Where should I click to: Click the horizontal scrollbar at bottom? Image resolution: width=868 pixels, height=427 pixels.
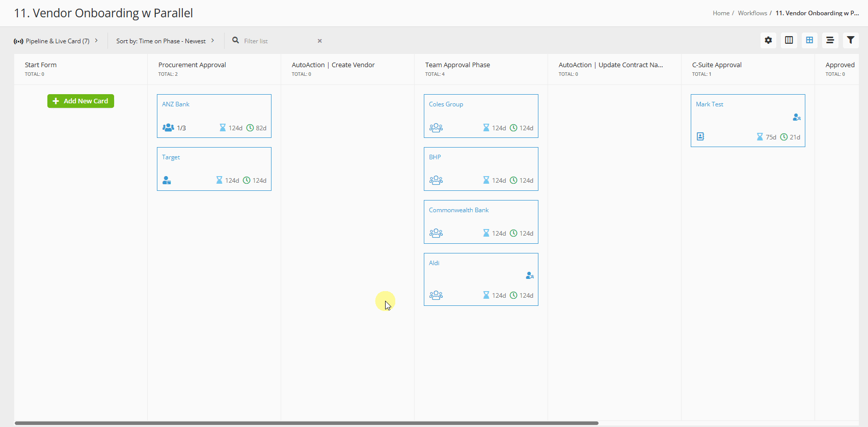(x=306, y=423)
